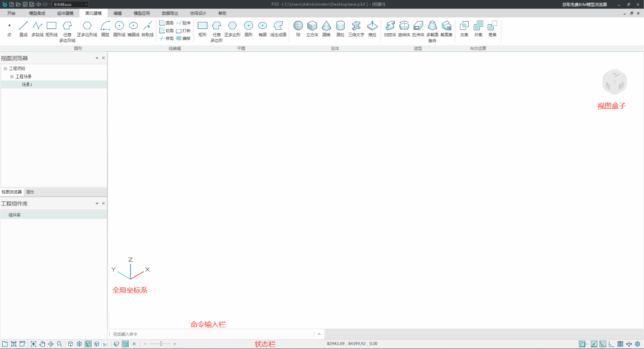Open the 截面集 section set tool
This screenshot has width=644, height=349.
(x=447, y=29)
